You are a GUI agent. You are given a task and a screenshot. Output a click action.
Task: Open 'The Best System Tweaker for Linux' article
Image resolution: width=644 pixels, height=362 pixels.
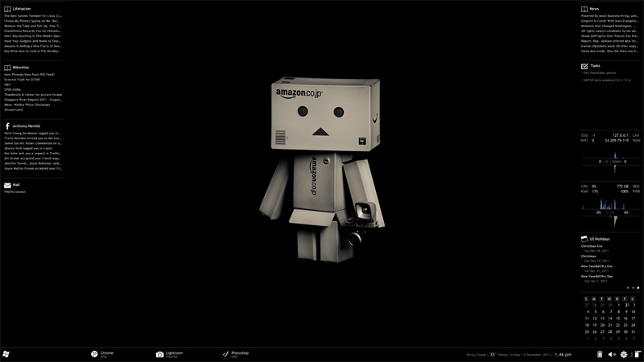tap(33, 16)
